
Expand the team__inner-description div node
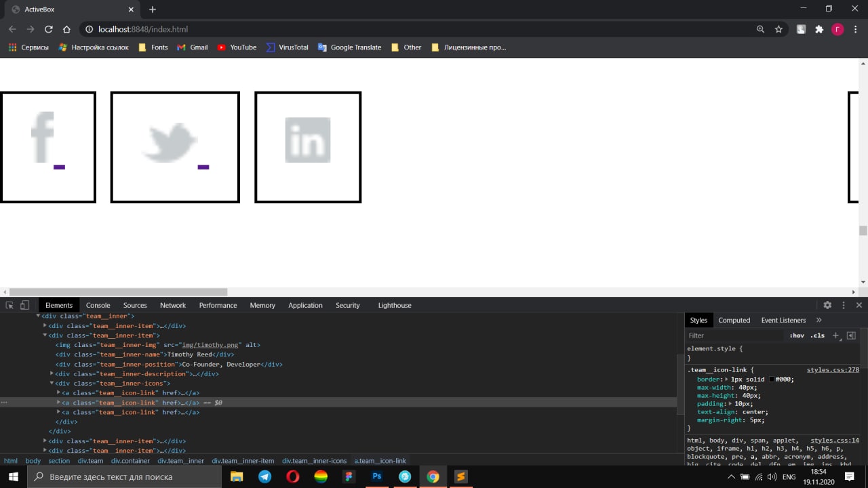click(52, 374)
